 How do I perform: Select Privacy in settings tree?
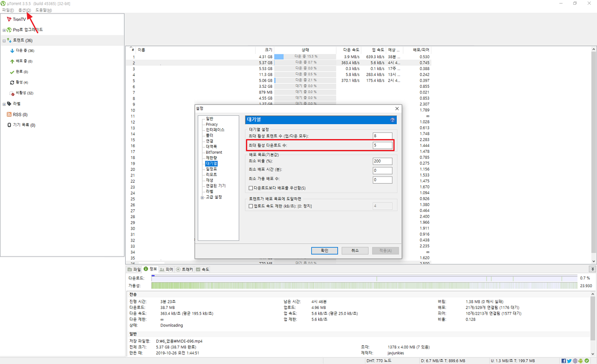(212, 124)
